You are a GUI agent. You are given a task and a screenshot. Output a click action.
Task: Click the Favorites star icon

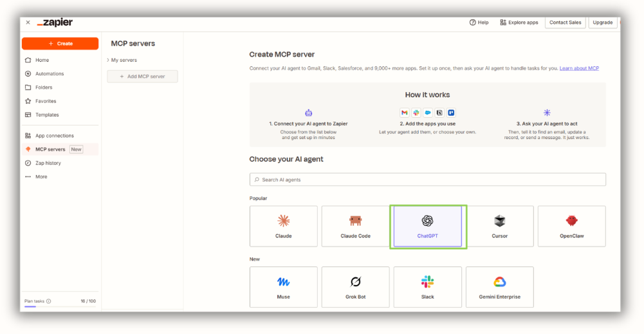point(28,101)
